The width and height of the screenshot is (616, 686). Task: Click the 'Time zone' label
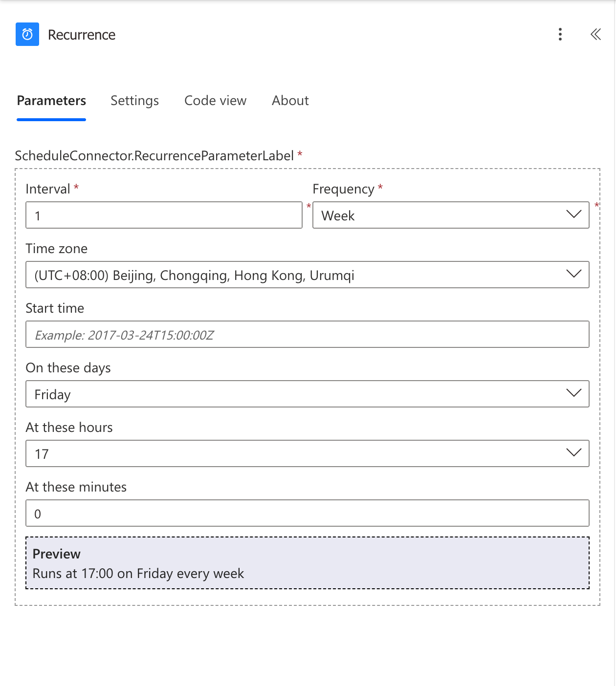pyautogui.click(x=57, y=249)
